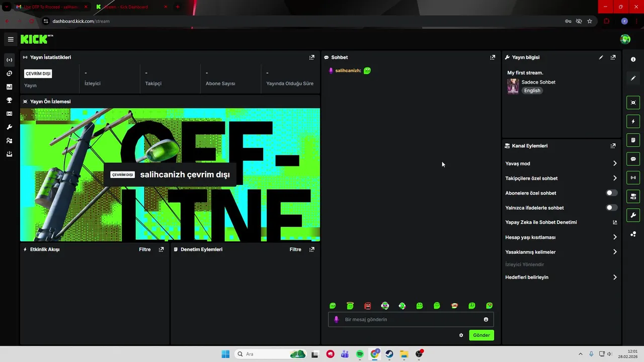Click the salihcanizh username in chat

[x=348, y=70]
